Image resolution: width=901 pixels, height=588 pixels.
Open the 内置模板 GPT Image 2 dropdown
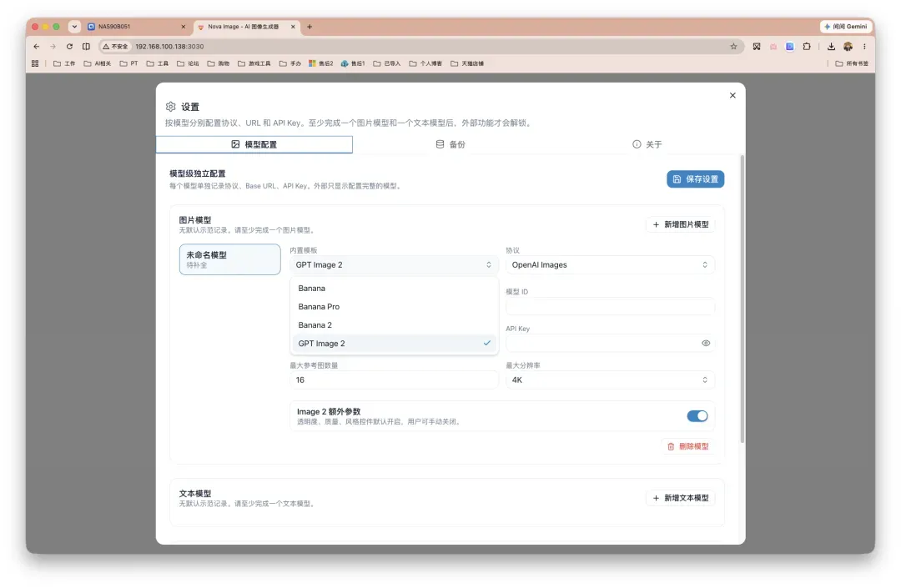coord(394,264)
